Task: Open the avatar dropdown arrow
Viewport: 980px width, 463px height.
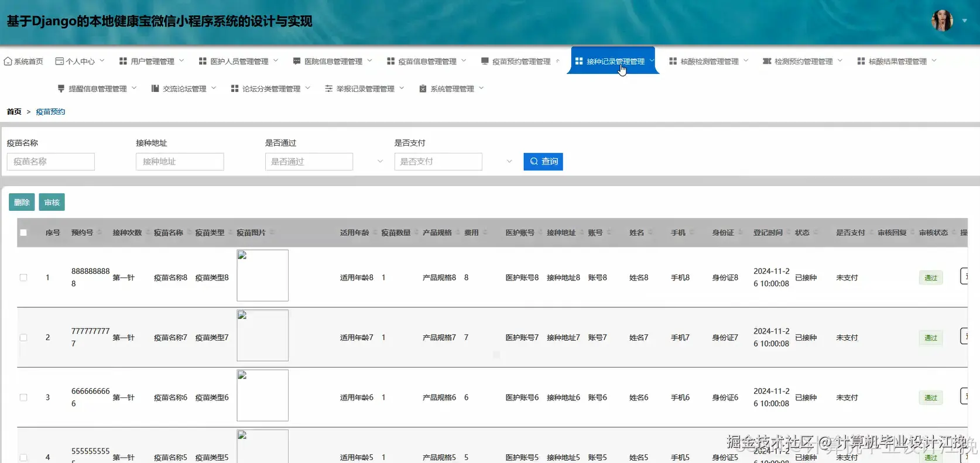Action: pyautogui.click(x=965, y=20)
